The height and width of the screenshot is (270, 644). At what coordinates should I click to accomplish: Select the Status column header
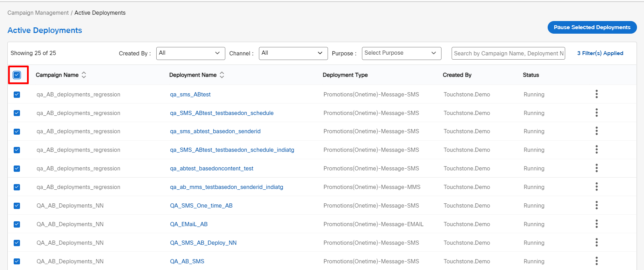[531, 75]
